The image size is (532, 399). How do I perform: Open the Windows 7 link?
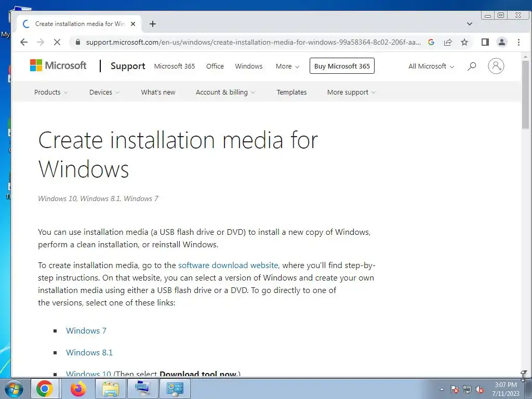86,330
